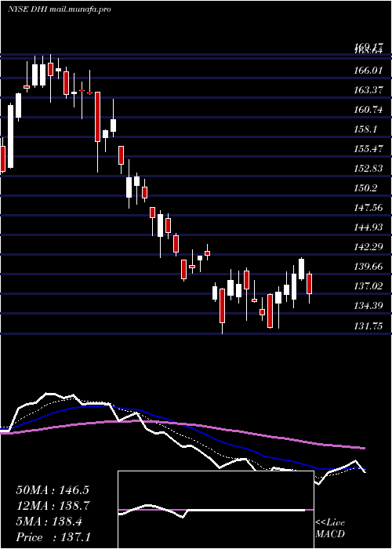This screenshot has width=392, height=549.
Task: Click the 166.01 price axis label
Action: pos(368,71)
